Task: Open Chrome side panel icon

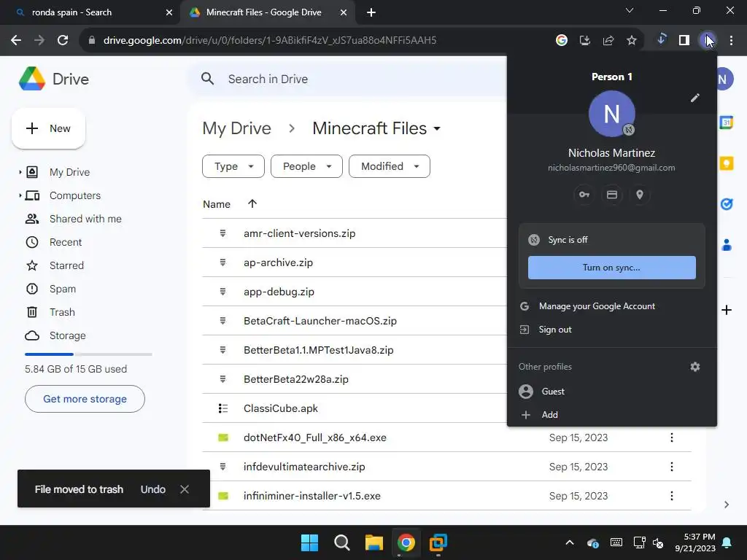Action: tap(684, 40)
